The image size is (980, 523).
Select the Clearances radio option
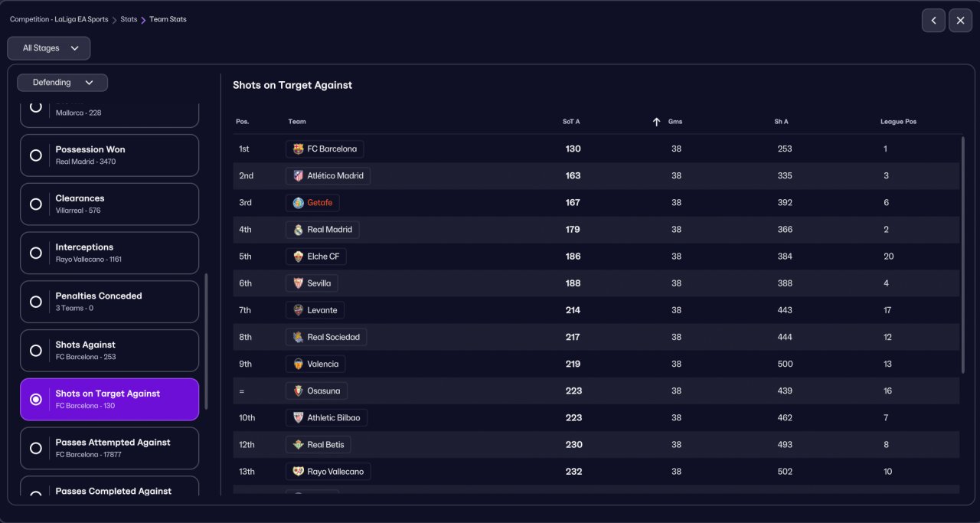tap(36, 204)
